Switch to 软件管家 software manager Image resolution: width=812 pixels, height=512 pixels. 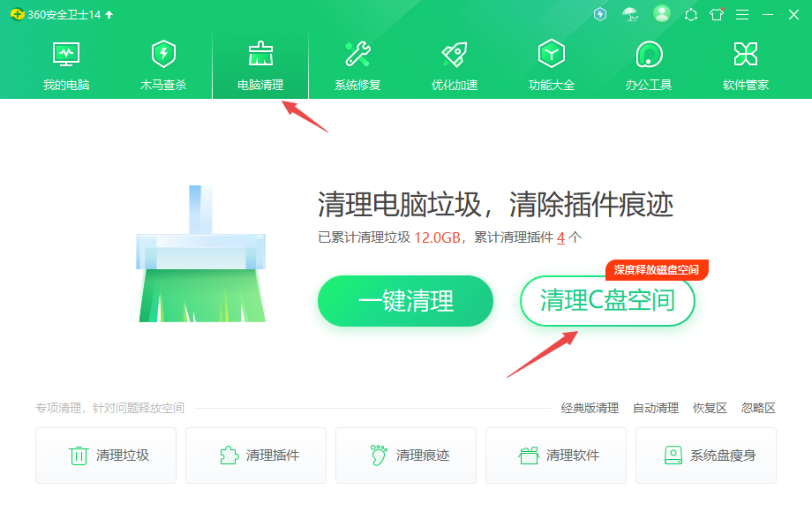(x=744, y=62)
